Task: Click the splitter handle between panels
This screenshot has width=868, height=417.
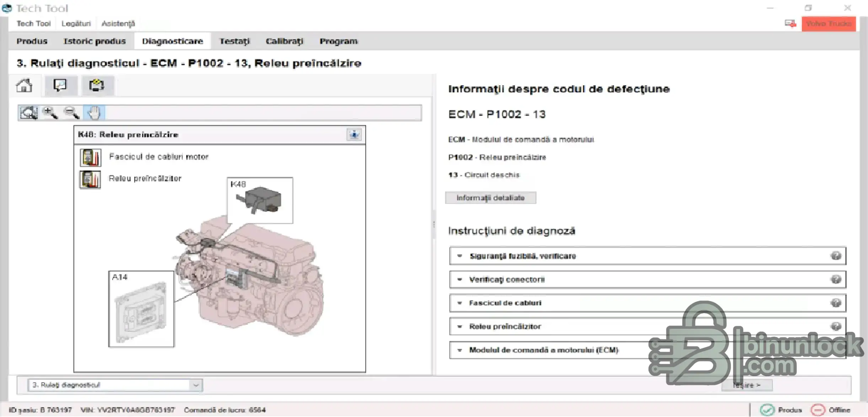Action: [x=434, y=224]
